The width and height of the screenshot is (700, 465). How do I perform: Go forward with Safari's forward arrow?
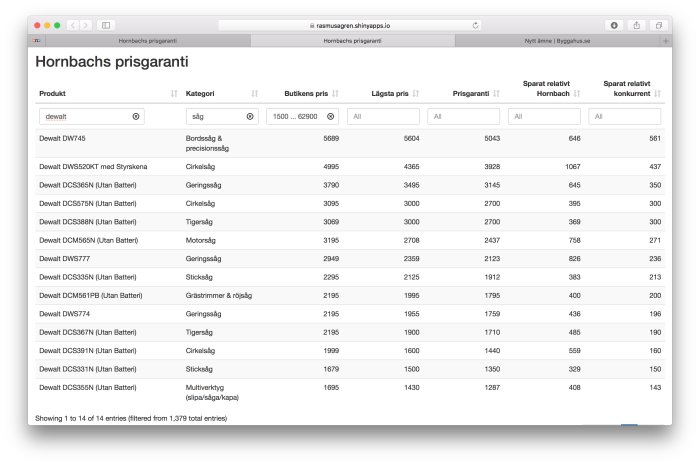click(85, 25)
